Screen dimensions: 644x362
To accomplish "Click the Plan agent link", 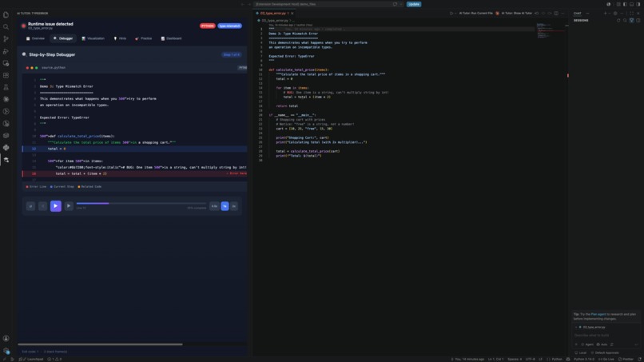I will (x=598, y=314).
